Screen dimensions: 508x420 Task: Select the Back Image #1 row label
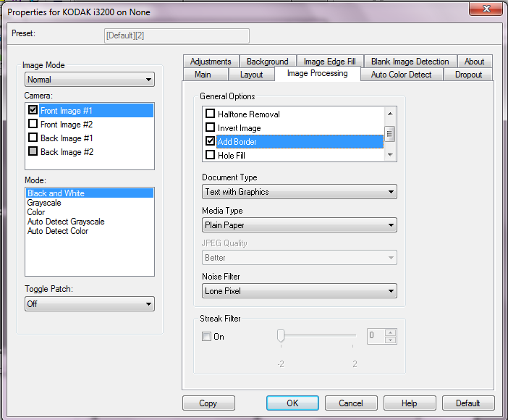(67, 138)
